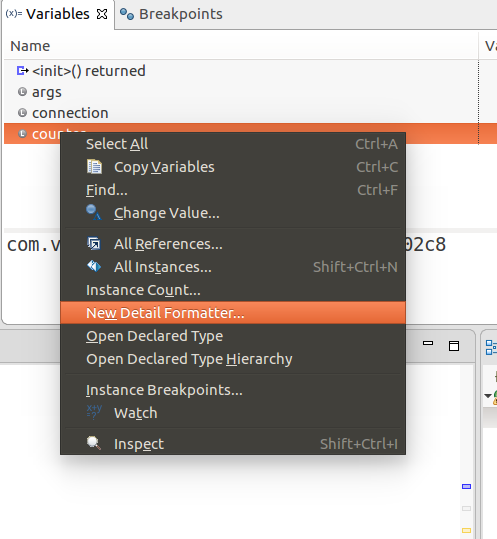The height and width of the screenshot is (539, 497).
Task: Click the icon beside the highlighted counter variable
Action: (22, 134)
